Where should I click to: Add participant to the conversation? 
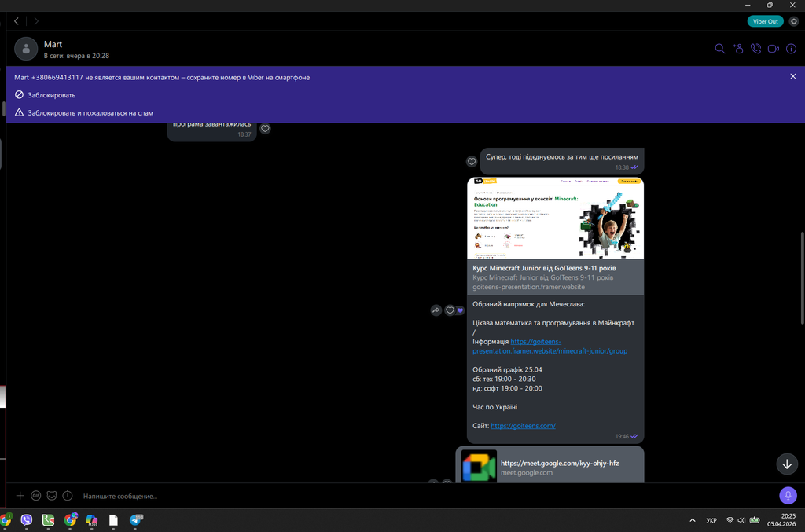coord(738,49)
